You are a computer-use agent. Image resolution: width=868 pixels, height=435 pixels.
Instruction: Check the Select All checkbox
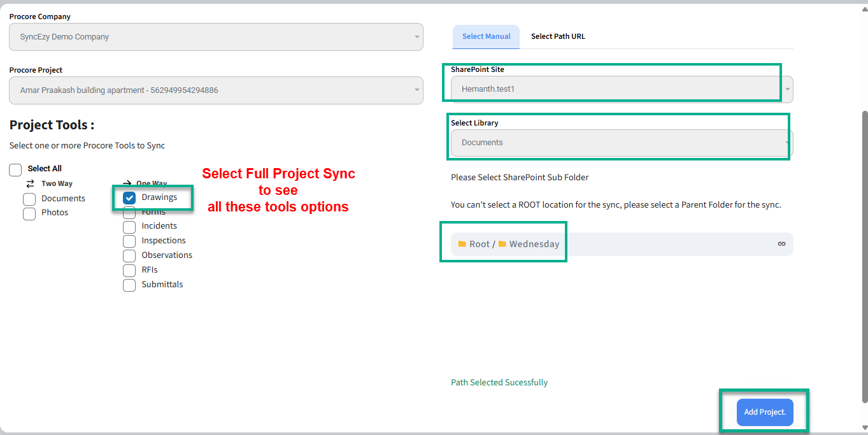[x=16, y=169]
